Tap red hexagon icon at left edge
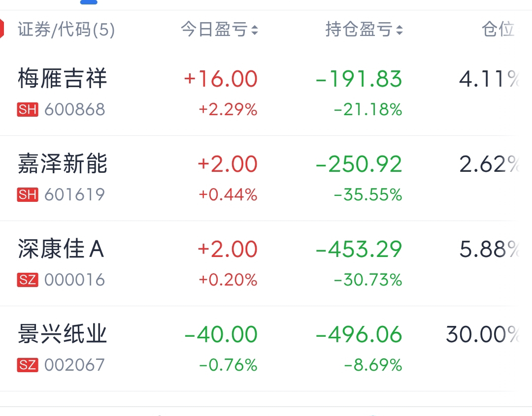The width and height of the screenshot is (532, 416). pyautogui.click(x=2, y=29)
